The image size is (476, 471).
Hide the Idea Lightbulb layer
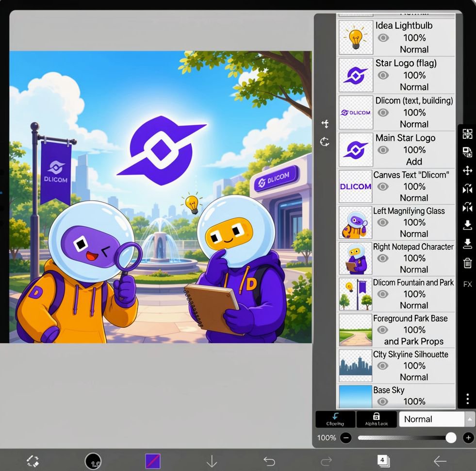click(383, 38)
